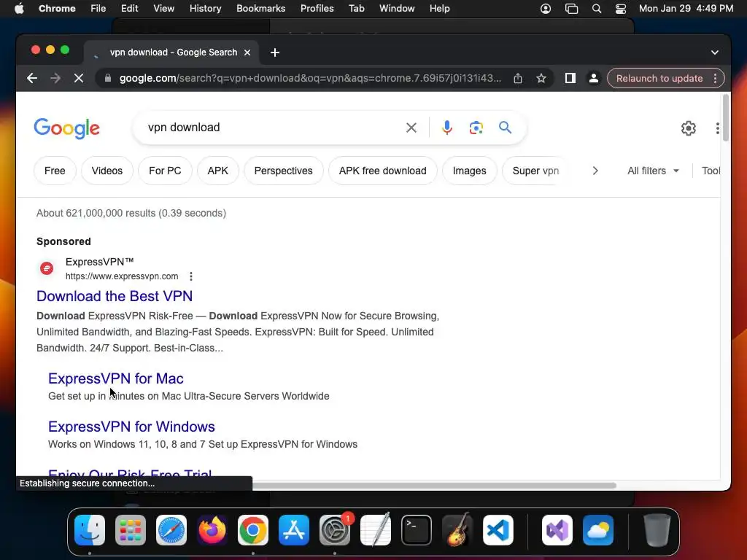Search by image with the Google Lens icon
The width and height of the screenshot is (747, 560).
pyautogui.click(x=476, y=128)
